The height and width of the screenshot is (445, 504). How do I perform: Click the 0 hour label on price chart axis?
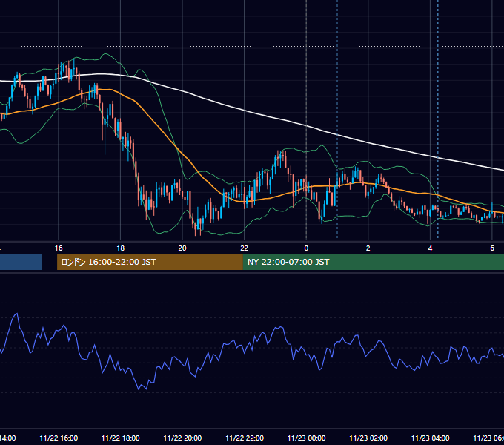coord(306,248)
